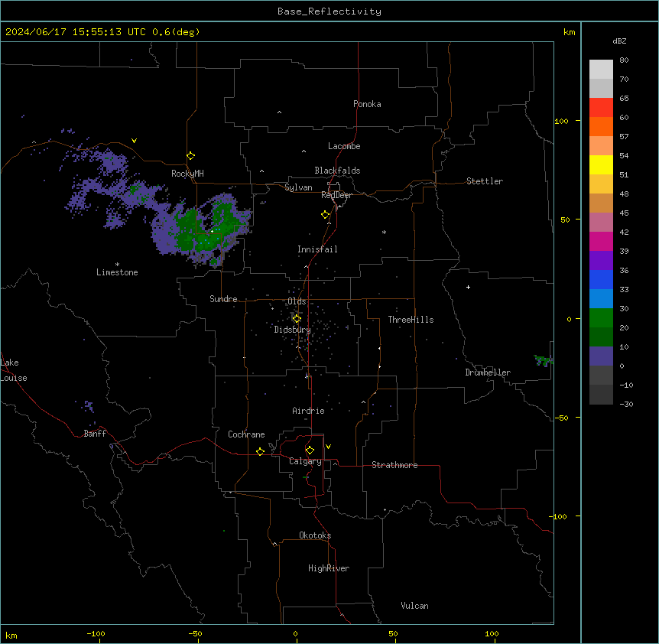Pick the pink 42–45 dBZ legend swatch
Image resolution: width=659 pixels, height=644 pixels.
point(601,223)
